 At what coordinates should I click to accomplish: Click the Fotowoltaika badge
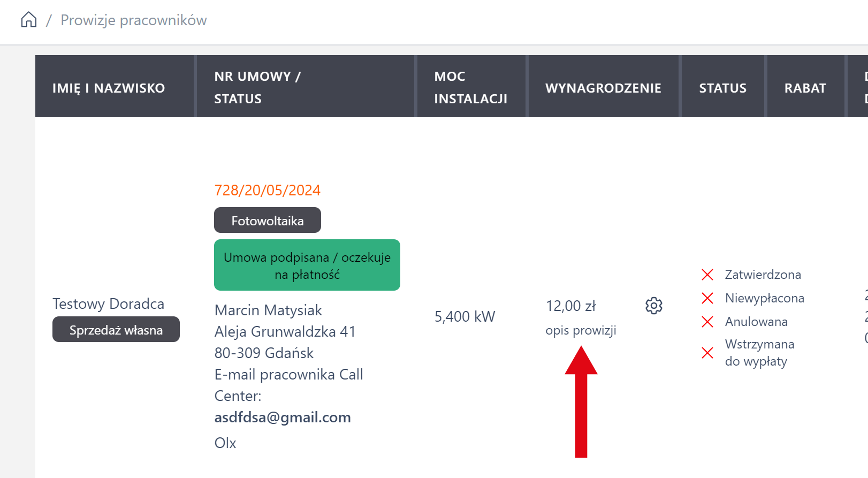pos(267,221)
